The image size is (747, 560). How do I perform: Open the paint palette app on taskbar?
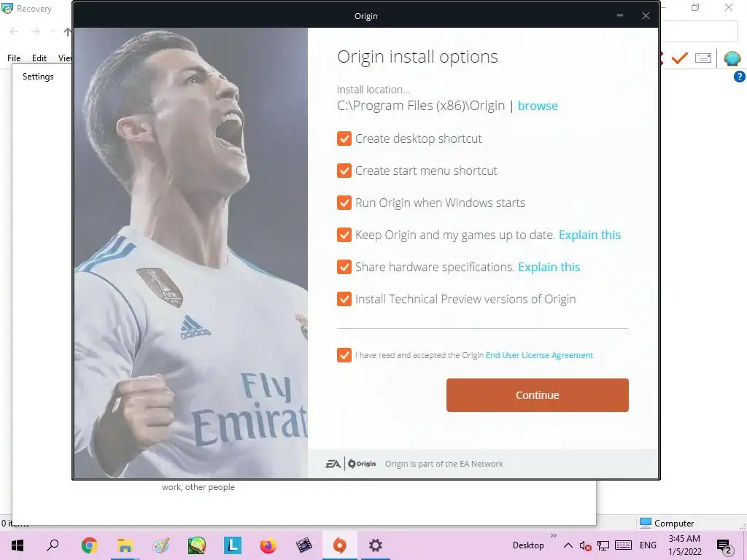click(x=160, y=545)
